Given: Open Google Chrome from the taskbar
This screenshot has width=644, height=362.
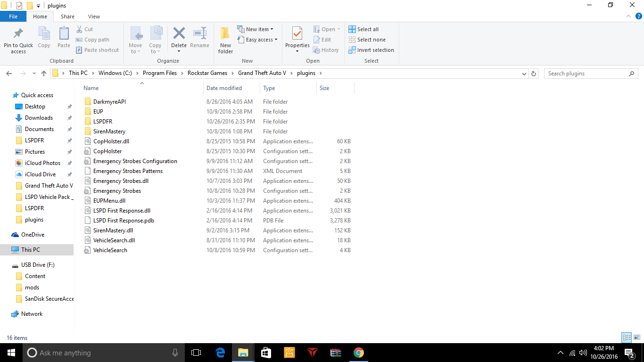Looking at the screenshot, I should 359,353.
